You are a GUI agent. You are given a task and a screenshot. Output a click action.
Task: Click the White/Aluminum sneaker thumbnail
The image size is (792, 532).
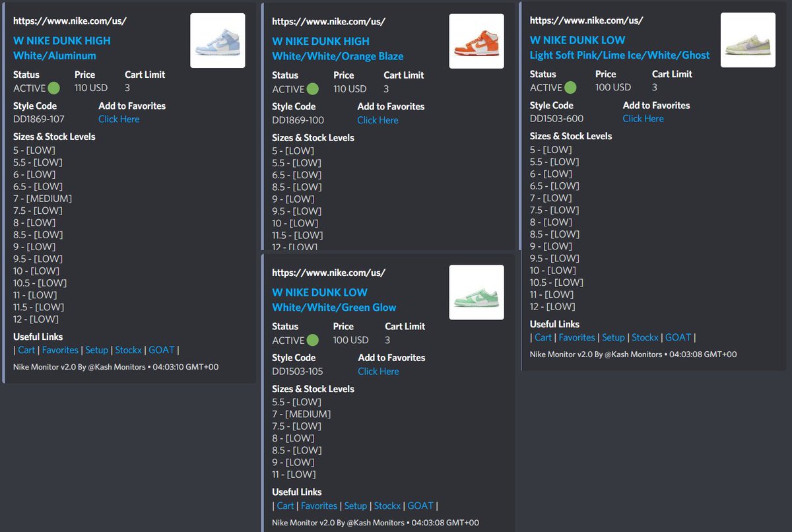click(x=218, y=41)
